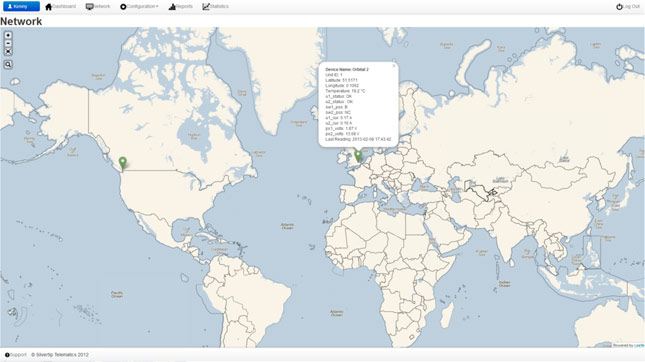Click the Network monitor icon
The width and height of the screenshot is (645, 362).
(x=89, y=7)
